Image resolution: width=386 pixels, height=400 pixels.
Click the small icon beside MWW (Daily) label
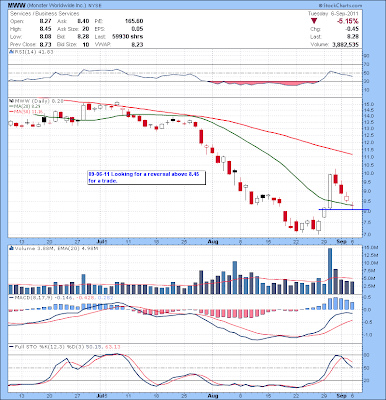(11, 100)
